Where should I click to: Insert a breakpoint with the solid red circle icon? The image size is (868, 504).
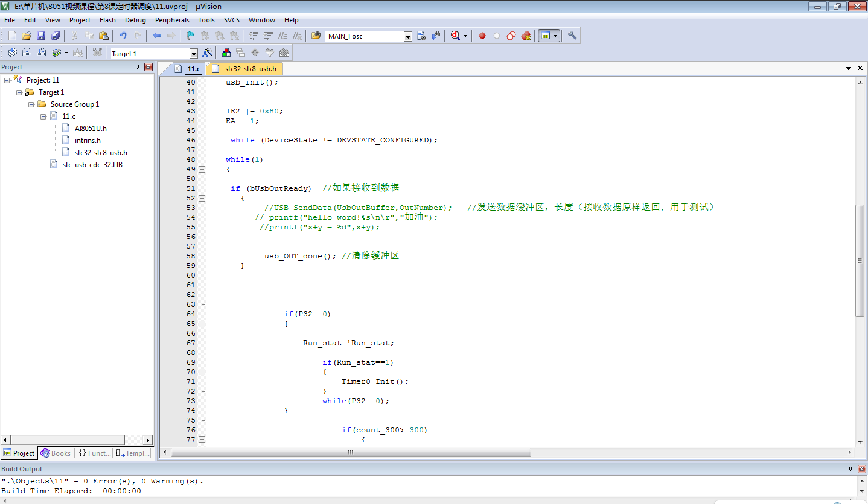click(482, 36)
